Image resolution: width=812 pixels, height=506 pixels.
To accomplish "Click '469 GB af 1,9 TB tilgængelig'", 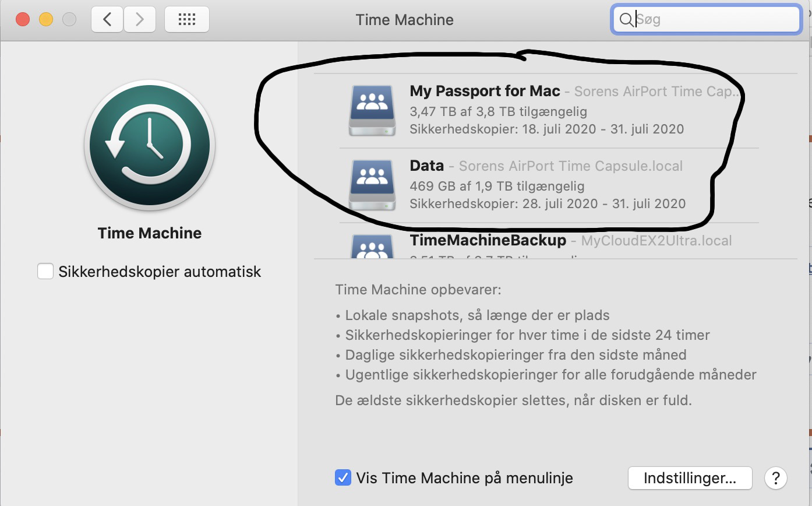I will pos(497,186).
